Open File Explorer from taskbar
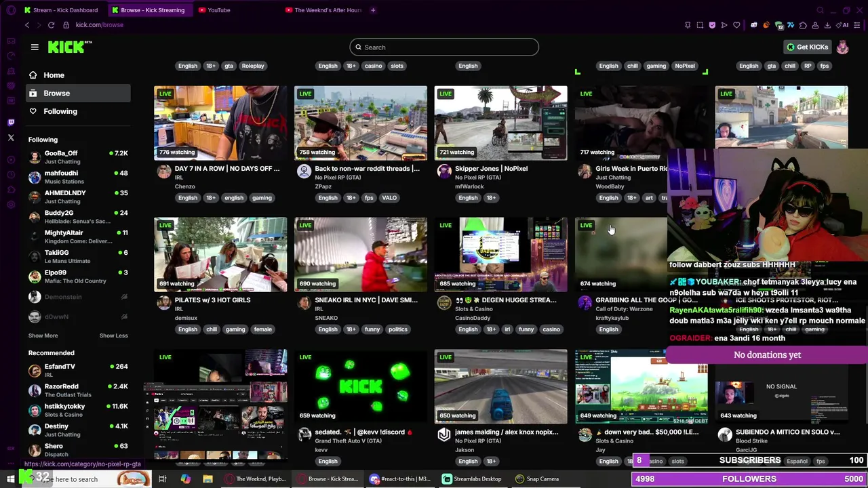868x488 pixels. pyautogui.click(x=208, y=479)
